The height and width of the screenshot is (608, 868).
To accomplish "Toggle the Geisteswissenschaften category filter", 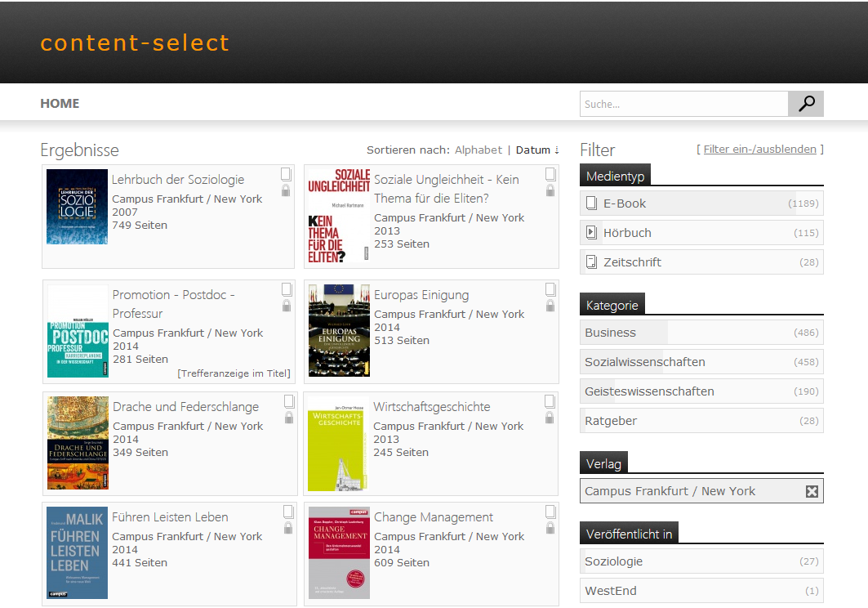I will (649, 391).
